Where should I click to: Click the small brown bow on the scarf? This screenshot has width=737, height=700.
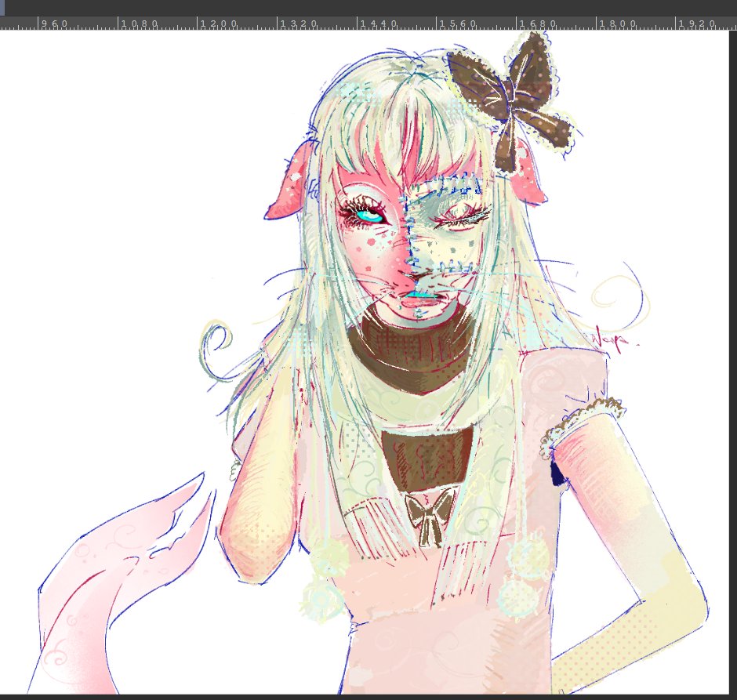[x=430, y=517]
